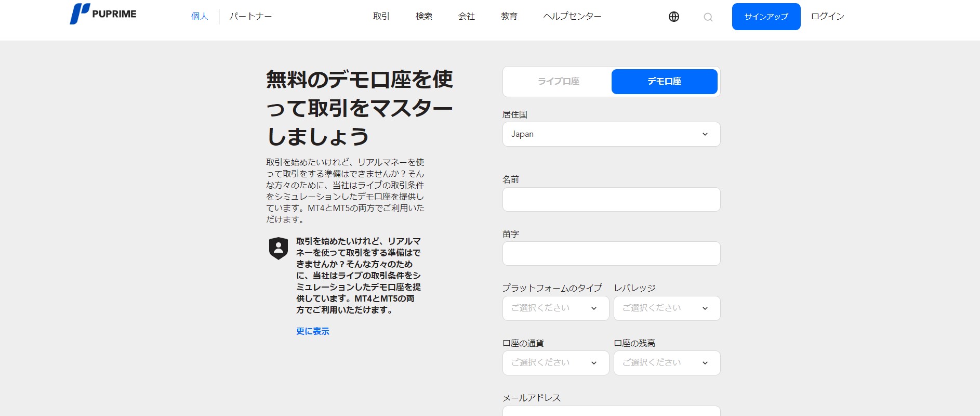Click into the 苗字 input field
Viewport: 980px width, 416px height.
pos(612,253)
